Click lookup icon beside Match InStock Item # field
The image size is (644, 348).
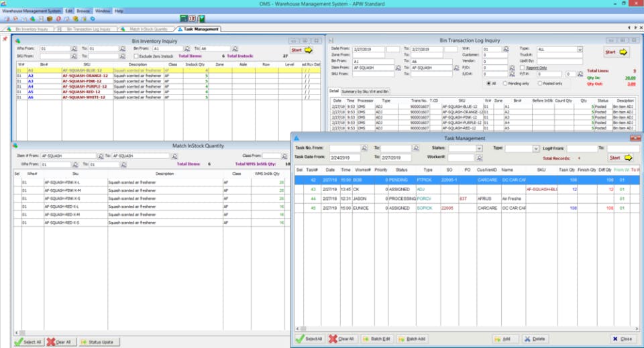pyautogui.click(x=100, y=156)
